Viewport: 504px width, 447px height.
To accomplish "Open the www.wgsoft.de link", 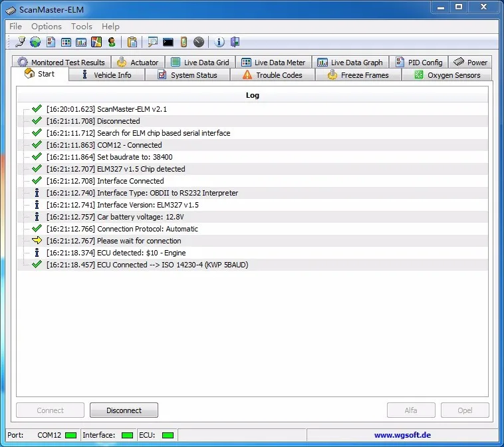I will [402, 435].
